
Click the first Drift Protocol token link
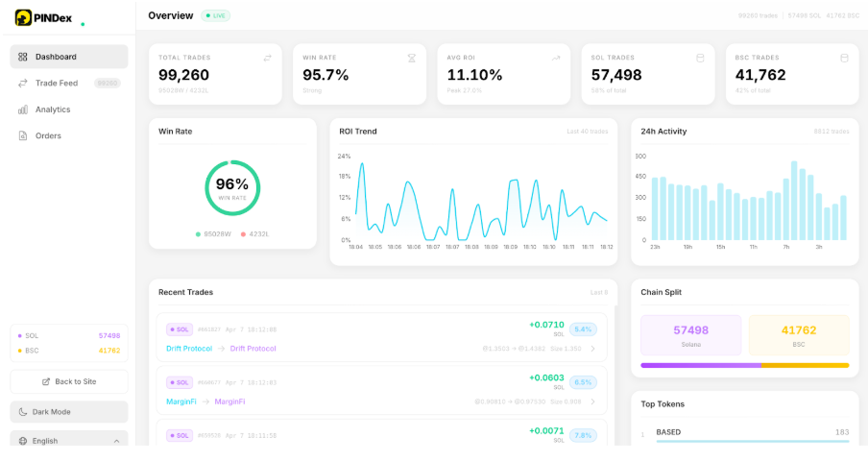point(189,349)
